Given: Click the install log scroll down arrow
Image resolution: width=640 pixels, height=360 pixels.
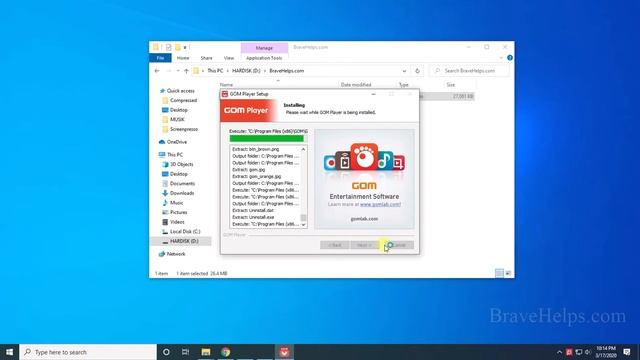Looking at the screenshot, I should click(x=303, y=224).
